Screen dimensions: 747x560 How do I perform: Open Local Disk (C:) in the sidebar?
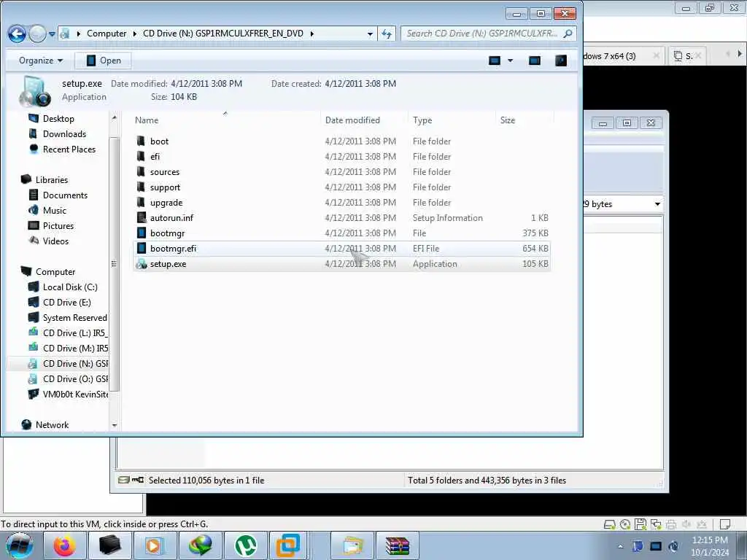point(70,287)
